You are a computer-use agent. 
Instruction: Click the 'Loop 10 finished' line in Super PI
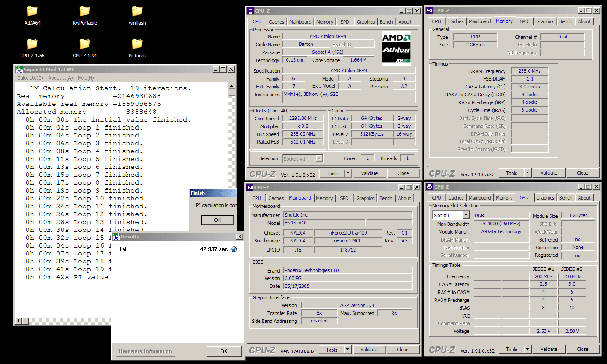[87, 198]
